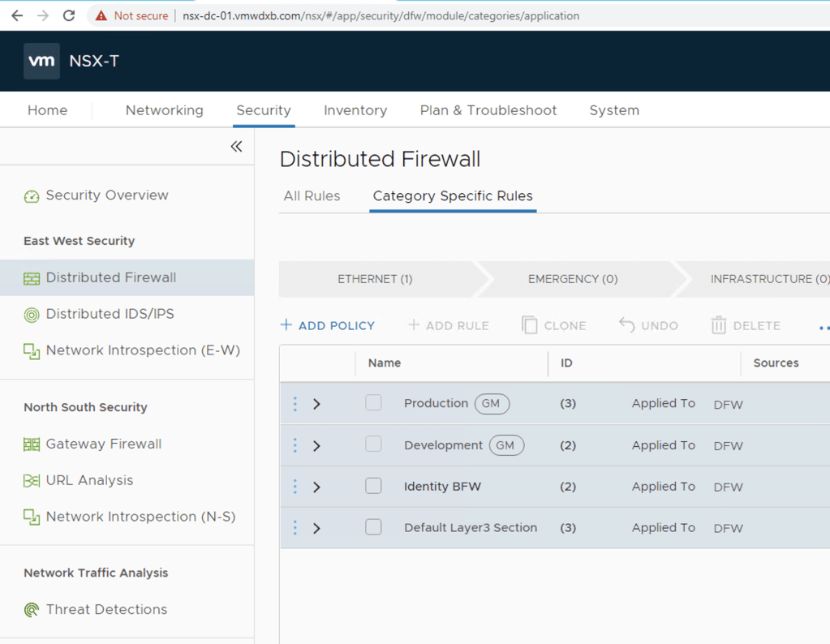Check the Identity BFW policy checkbox
Viewport: 830px width, 644px height.
coord(373,486)
